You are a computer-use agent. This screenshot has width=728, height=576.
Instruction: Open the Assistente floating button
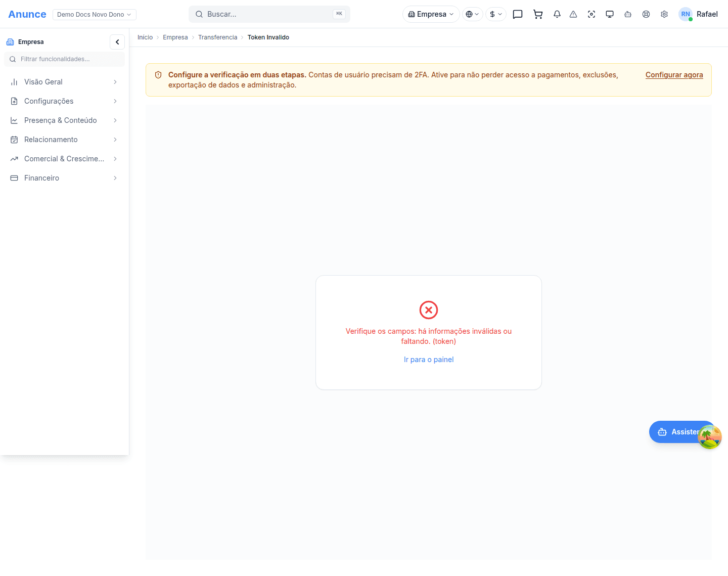coord(682,432)
